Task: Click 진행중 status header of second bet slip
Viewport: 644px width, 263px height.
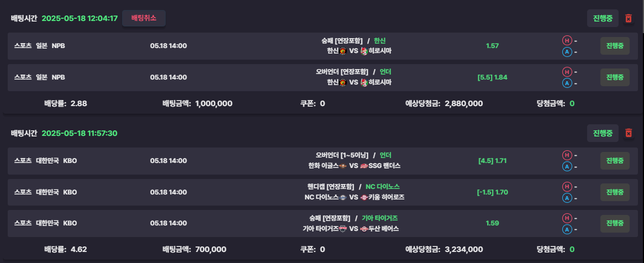Action: (x=603, y=133)
